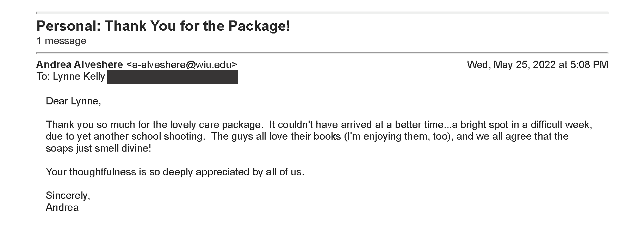Screen dimensions: 644x226
Task: Click the phrase 'school shooting'
Action: (168, 136)
